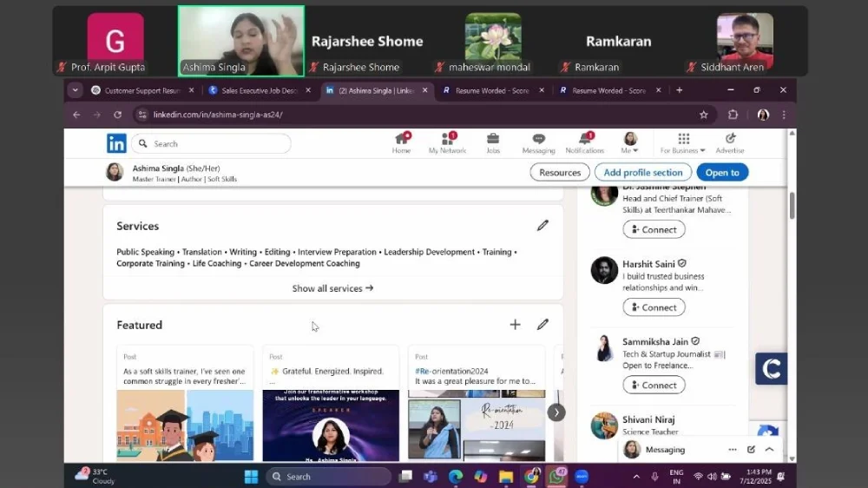Bookmark this page with star icon
This screenshot has height=488, width=868.
point(704,115)
